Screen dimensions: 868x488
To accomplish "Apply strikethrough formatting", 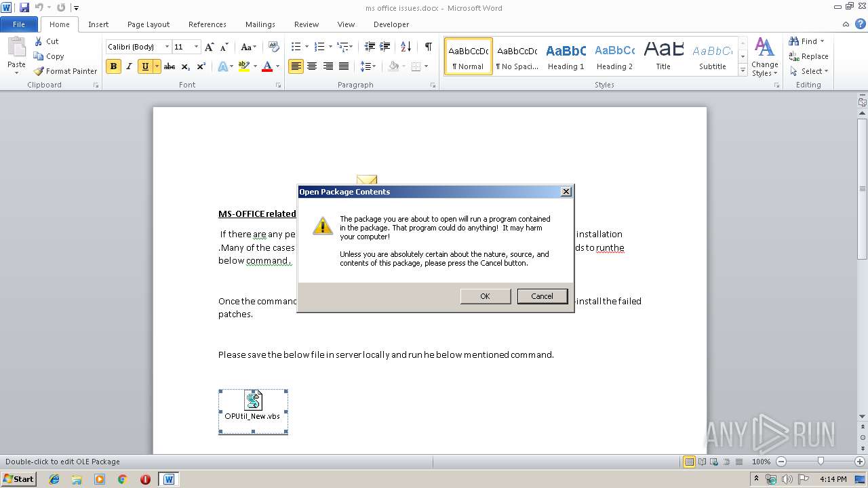I will pos(170,66).
